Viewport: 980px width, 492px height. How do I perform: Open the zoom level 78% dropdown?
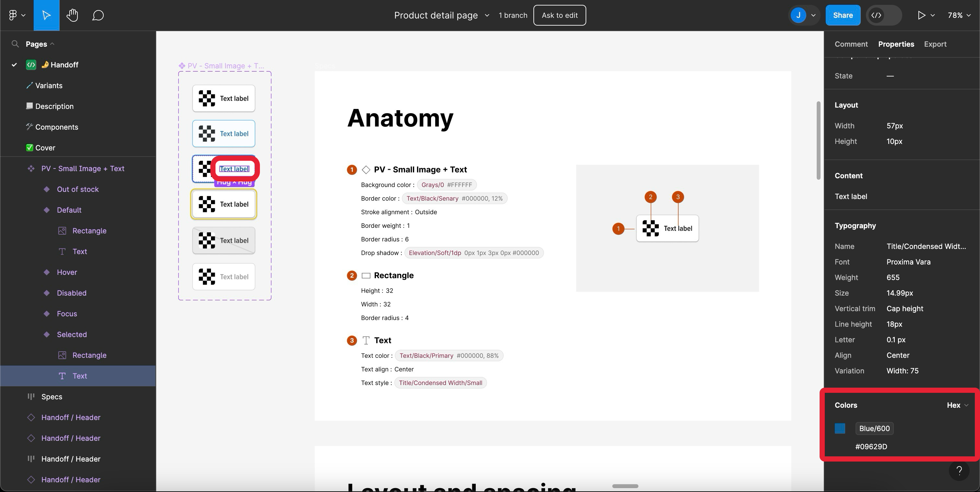click(959, 15)
